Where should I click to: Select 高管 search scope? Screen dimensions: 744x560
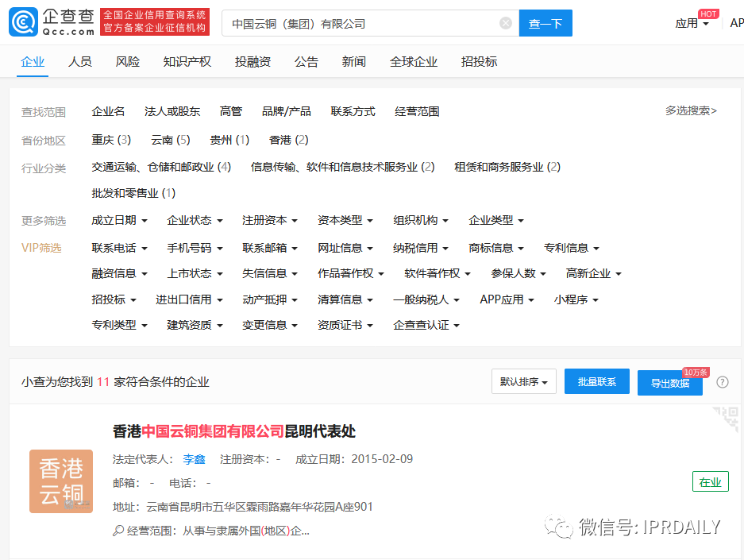tap(231, 111)
